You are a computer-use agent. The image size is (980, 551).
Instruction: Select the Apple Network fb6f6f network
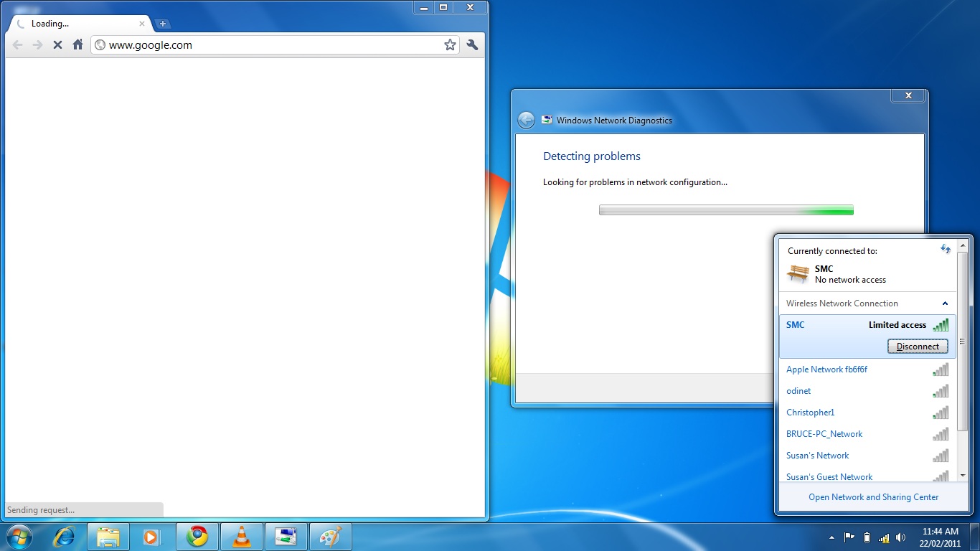pos(867,369)
